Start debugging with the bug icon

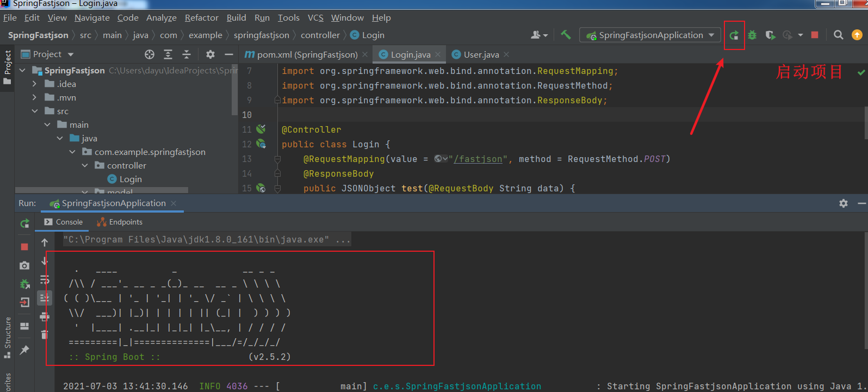[x=752, y=35]
